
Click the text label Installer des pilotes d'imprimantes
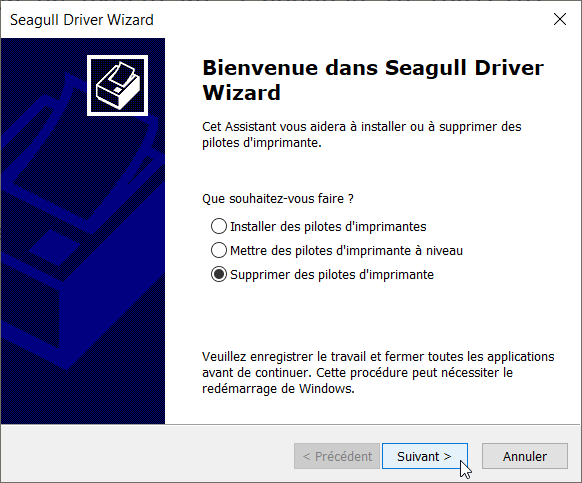(328, 226)
